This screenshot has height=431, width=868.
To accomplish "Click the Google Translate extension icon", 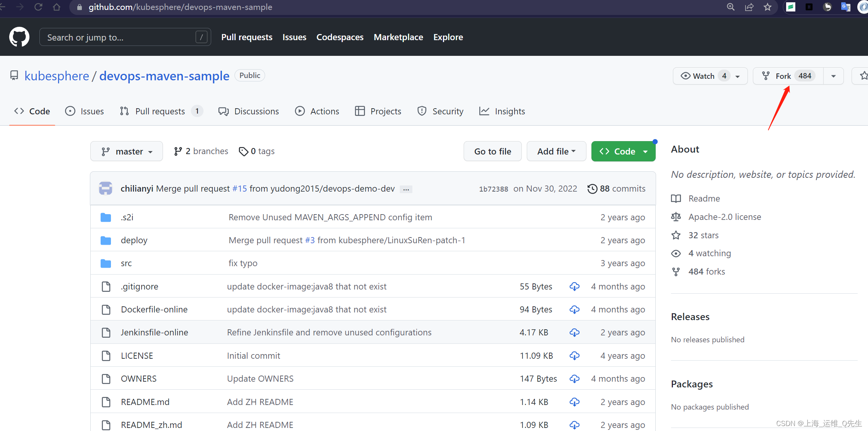I will click(845, 7).
